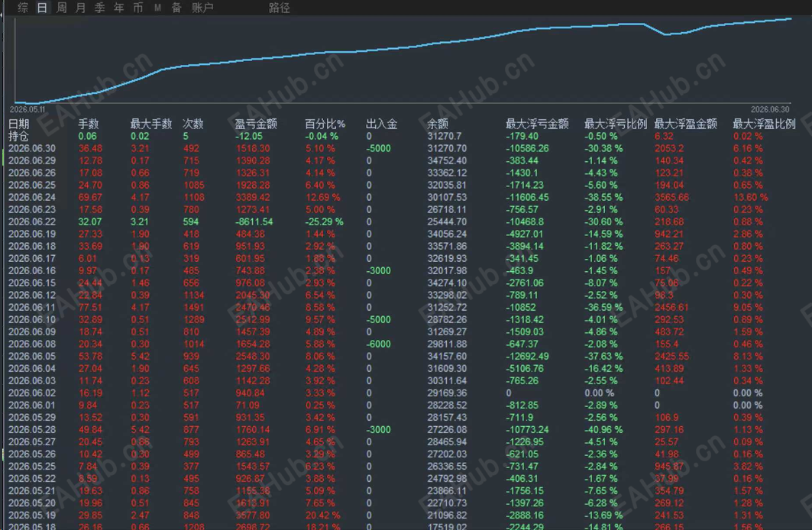This screenshot has height=530, width=812.
Task: Click the -3000 withdrawal on 2026.05.28
Action: (379, 430)
